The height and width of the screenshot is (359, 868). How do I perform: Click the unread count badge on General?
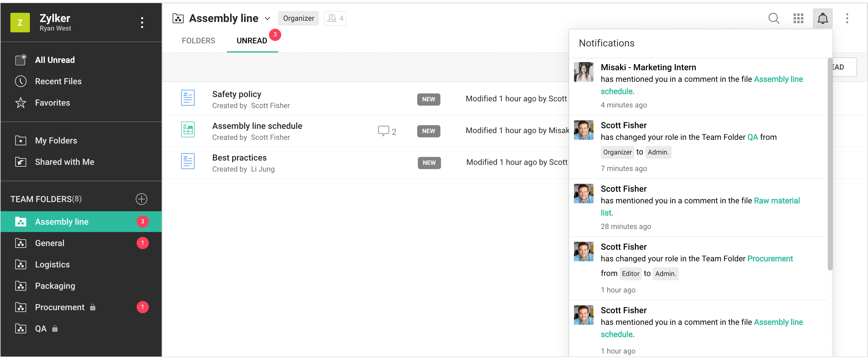pos(142,243)
